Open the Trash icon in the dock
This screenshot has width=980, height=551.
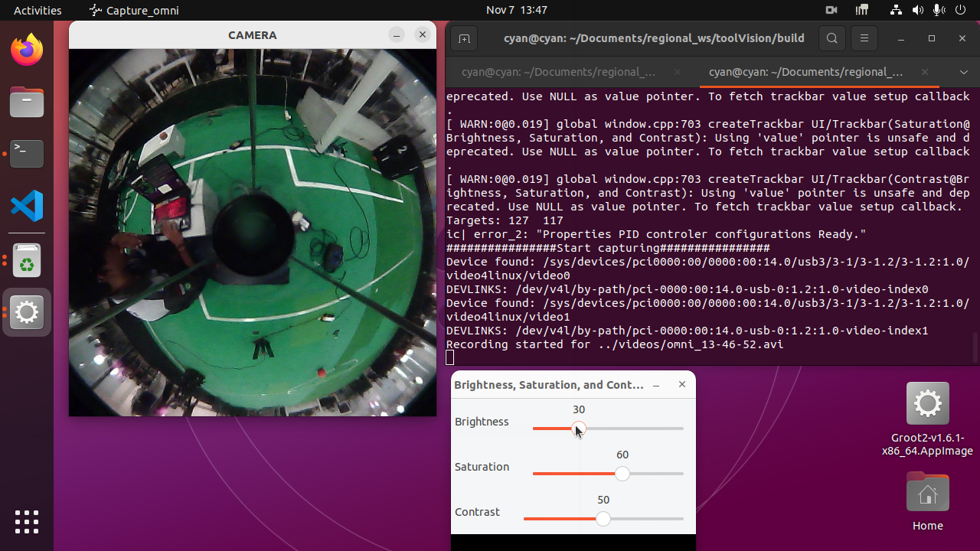tap(27, 261)
